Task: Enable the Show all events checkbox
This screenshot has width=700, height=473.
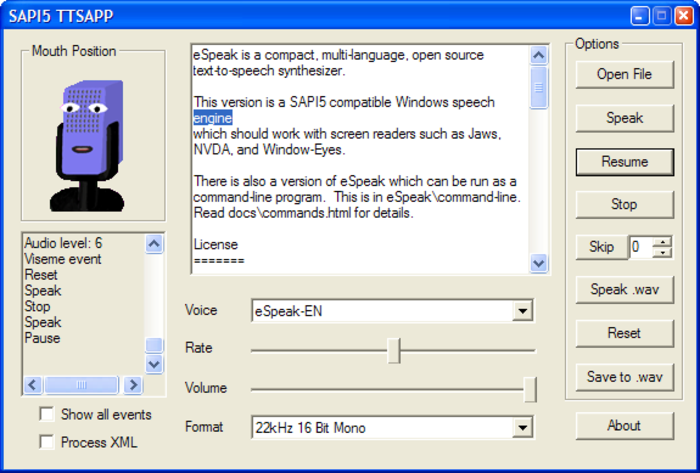Action: click(47, 414)
